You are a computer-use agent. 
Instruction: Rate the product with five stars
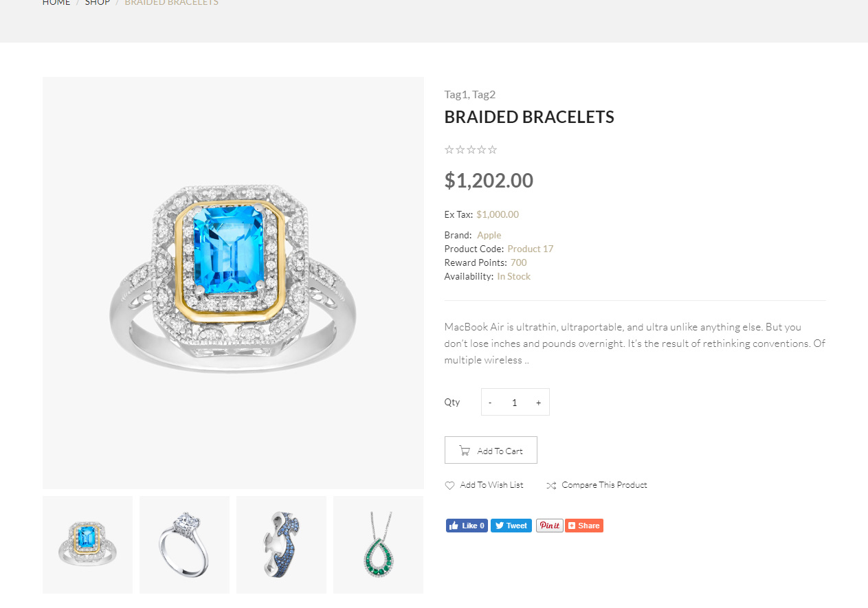pyautogui.click(x=492, y=150)
